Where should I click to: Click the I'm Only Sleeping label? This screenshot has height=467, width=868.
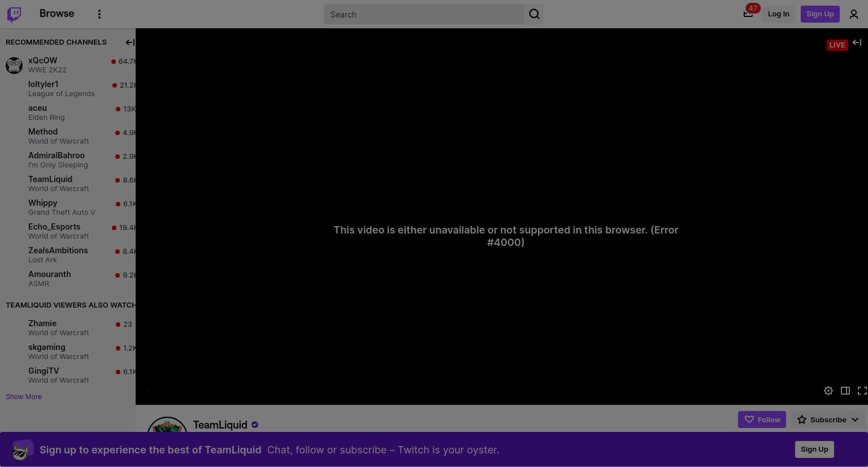click(58, 165)
